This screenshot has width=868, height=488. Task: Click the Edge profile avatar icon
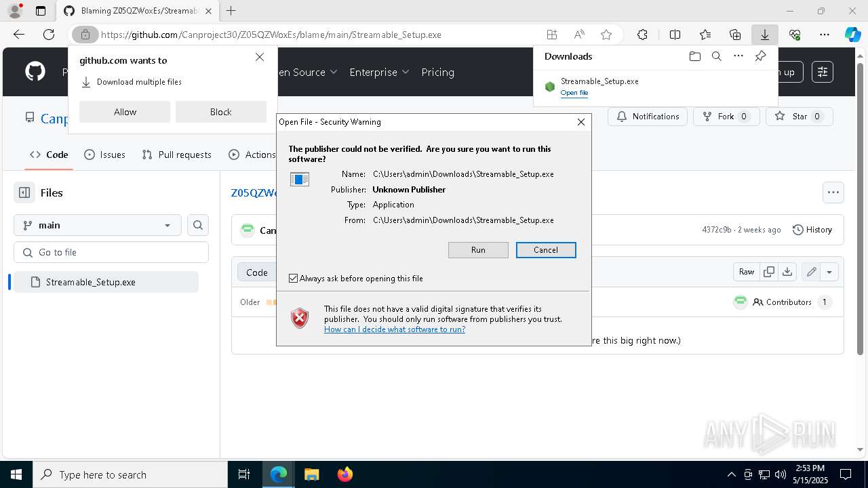pos(15,11)
